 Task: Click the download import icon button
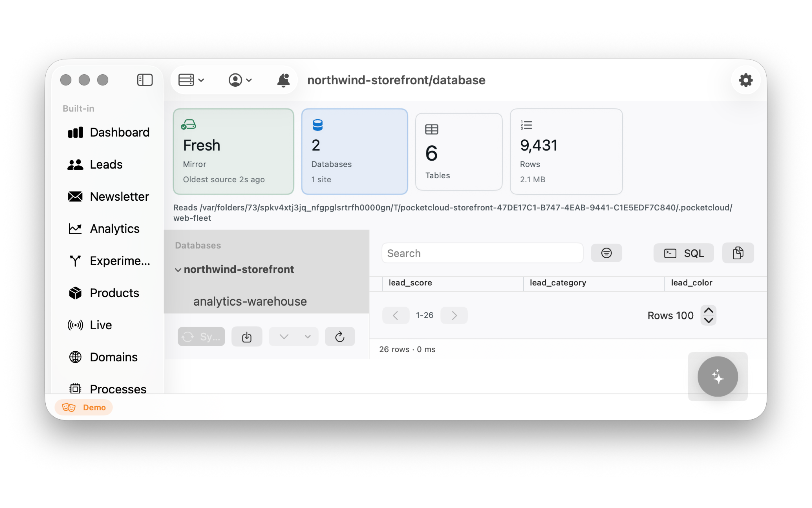[247, 336]
